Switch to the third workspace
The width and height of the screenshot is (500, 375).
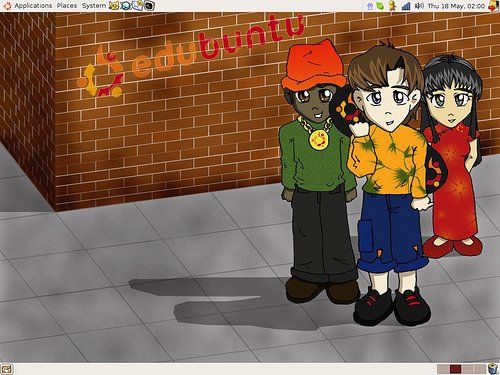click(468, 369)
